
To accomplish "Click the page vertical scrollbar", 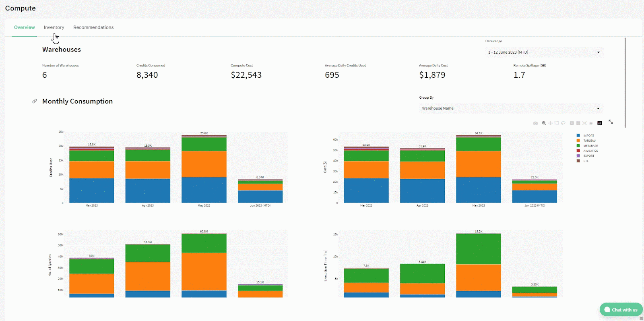I will [x=625, y=83].
